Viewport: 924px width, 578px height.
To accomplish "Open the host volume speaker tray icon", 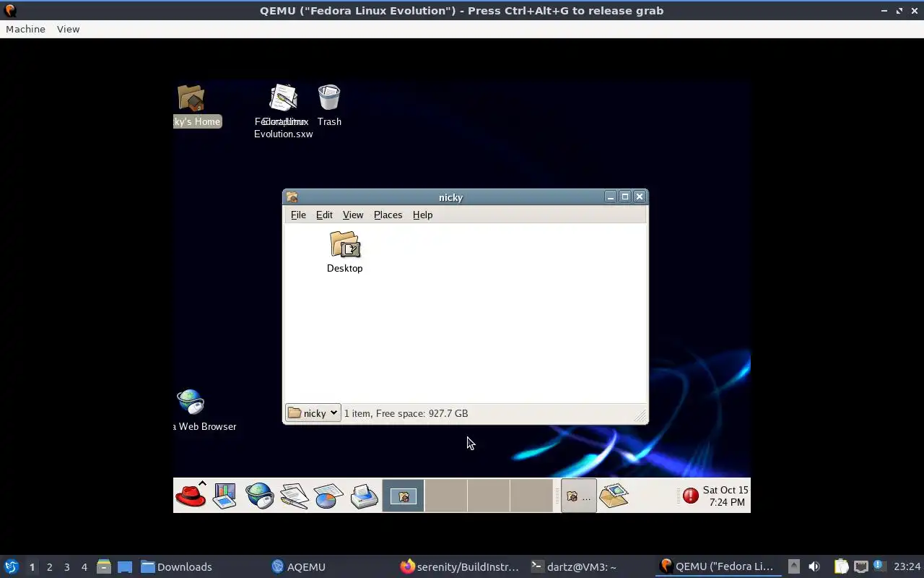I will pos(814,566).
